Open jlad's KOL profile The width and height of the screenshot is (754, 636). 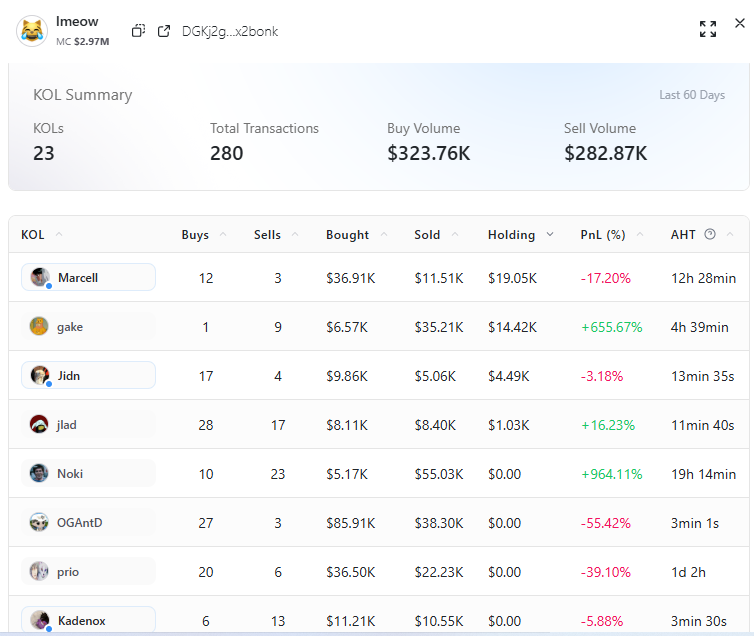pyautogui.click(x=88, y=424)
